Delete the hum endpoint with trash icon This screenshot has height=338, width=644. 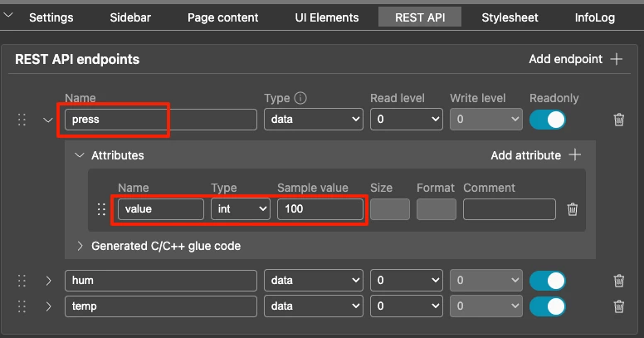(x=618, y=281)
